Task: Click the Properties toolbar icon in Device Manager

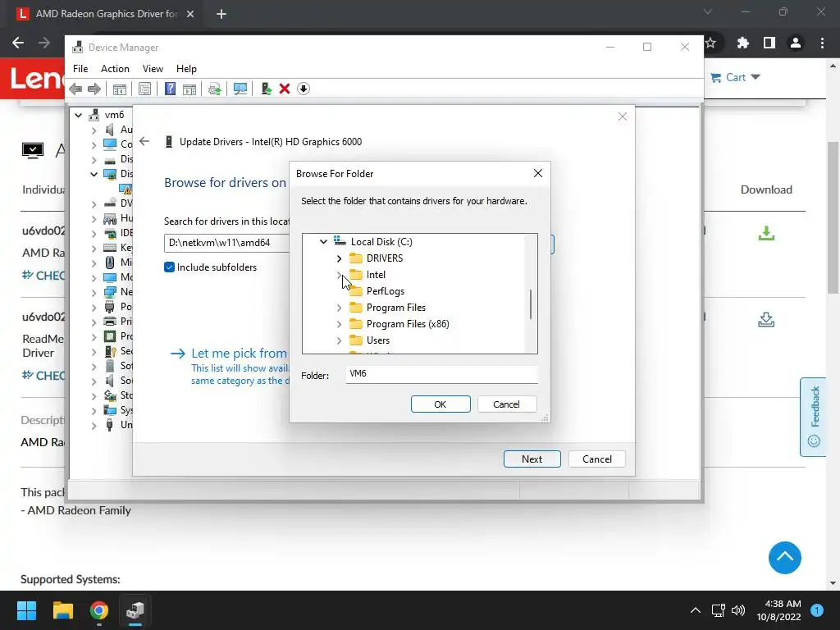Action: [x=144, y=89]
